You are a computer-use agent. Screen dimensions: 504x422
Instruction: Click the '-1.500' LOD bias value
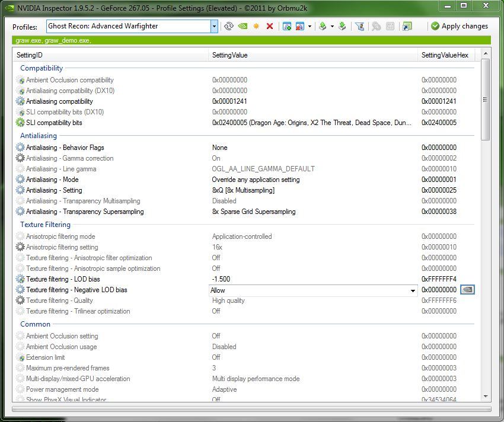[221, 279]
